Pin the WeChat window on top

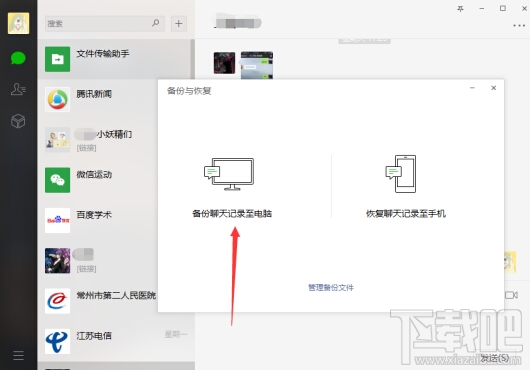pos(460,9)
